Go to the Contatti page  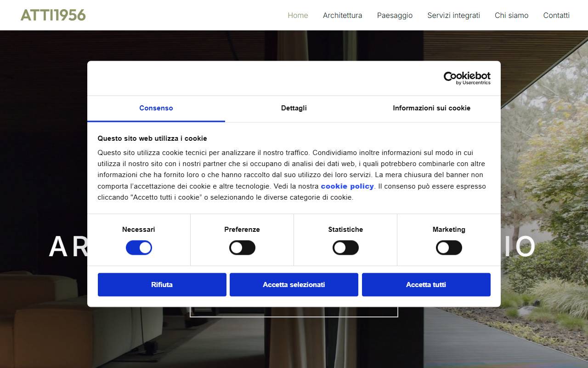[x=556, y=15]
